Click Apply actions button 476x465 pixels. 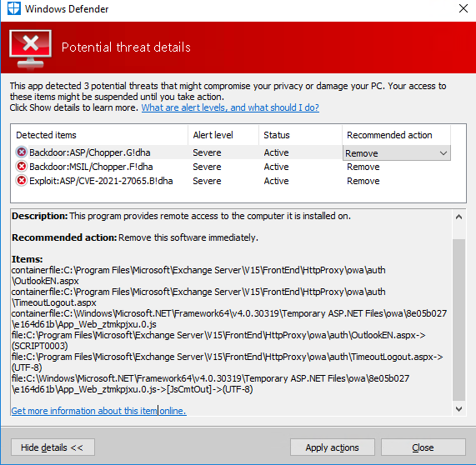[333, 447]
